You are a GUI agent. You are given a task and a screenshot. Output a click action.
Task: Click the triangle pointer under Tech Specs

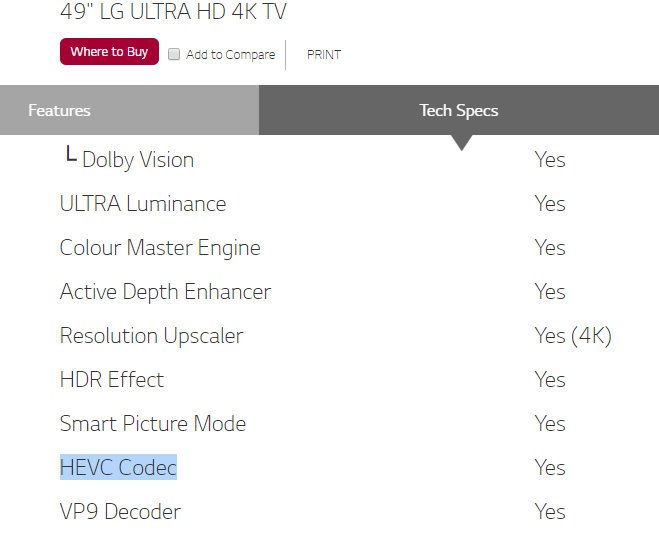click(x=461, y=143)
